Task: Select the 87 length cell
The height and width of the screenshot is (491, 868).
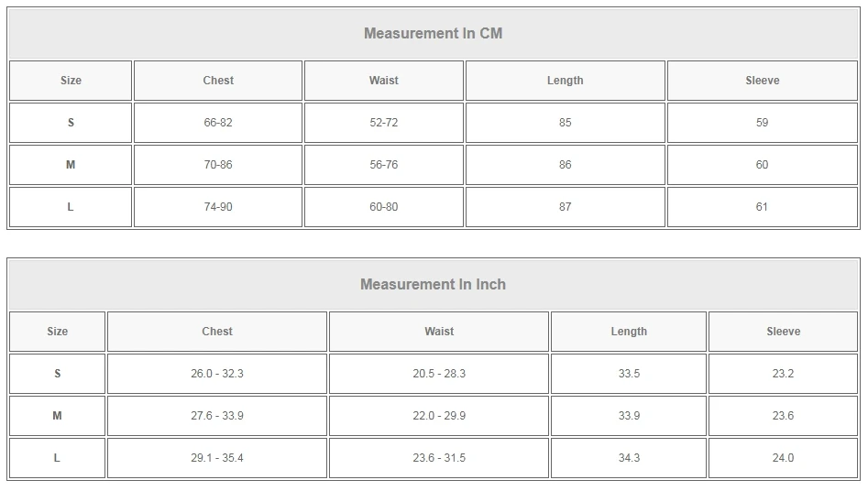Action: point(565,207)
